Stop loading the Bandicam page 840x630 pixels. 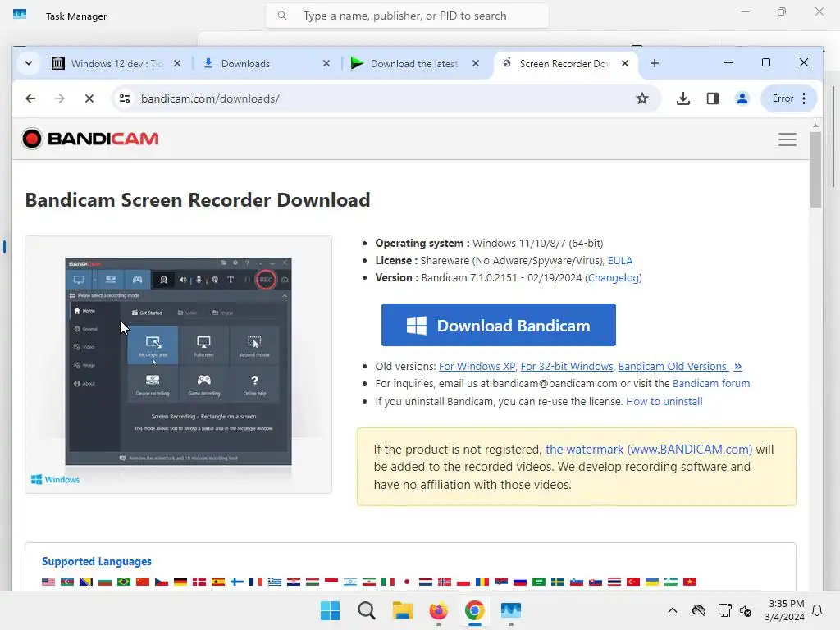coord(89,98)
